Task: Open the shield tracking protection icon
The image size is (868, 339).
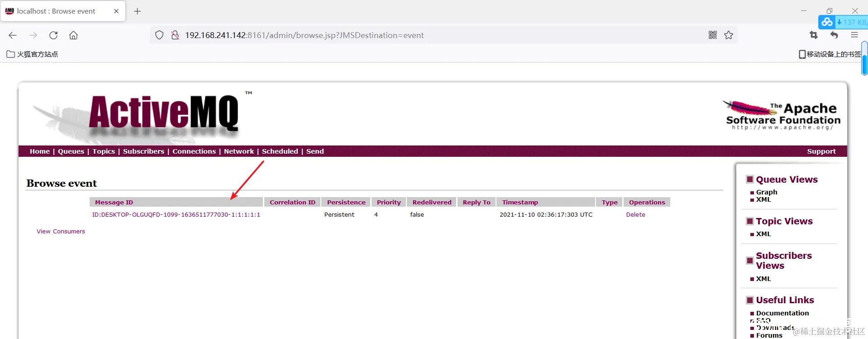Action: [159, 35]
